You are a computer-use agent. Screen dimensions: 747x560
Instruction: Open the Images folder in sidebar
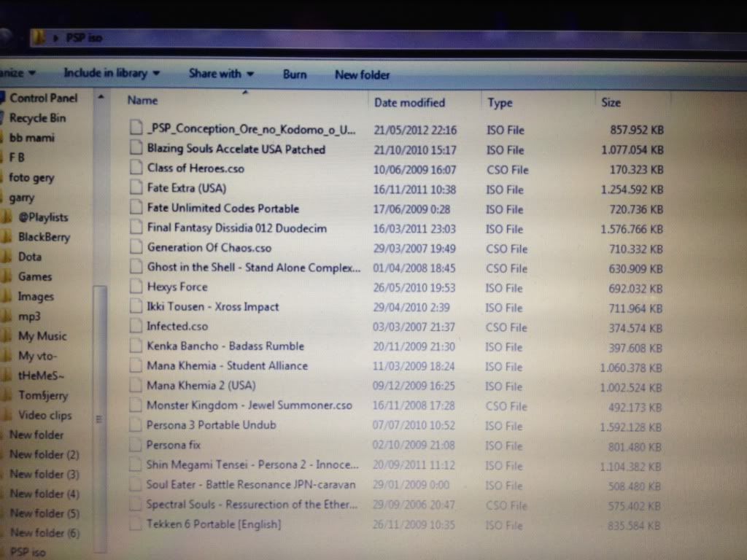[36, 297]
